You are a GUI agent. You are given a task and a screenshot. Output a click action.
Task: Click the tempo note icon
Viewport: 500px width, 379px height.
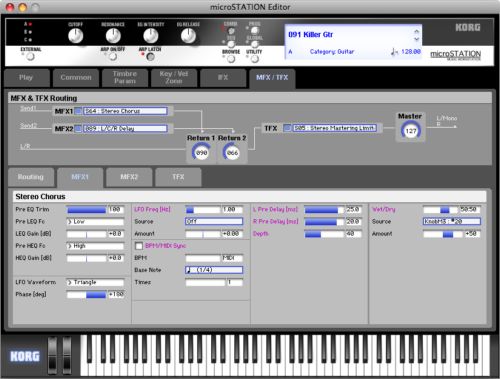394,52
